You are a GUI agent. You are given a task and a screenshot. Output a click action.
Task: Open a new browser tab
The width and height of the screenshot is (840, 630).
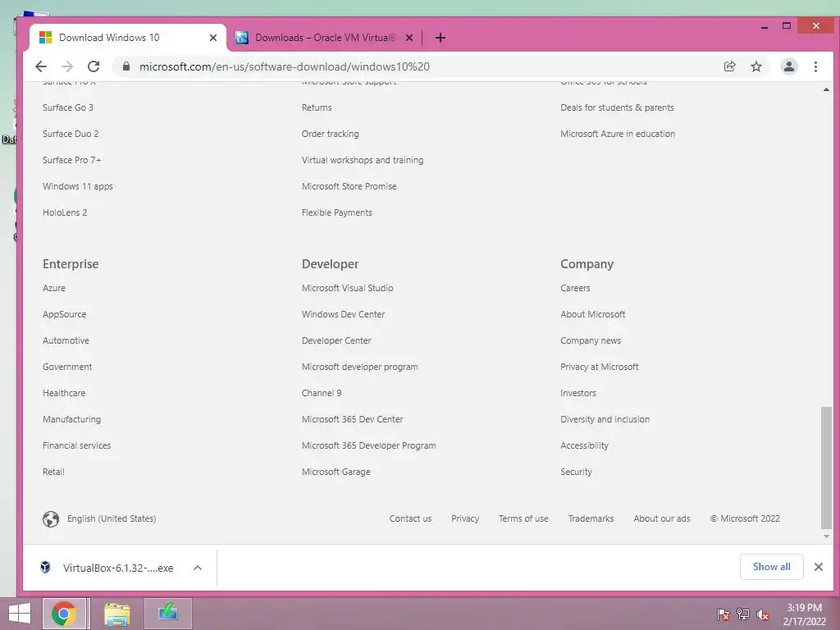(440, 38)
